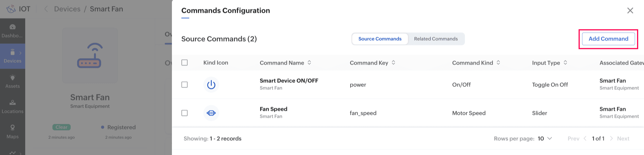Select all commands with header checkbox
Viewport: 644px width, 155px height.
coord(185,63)
